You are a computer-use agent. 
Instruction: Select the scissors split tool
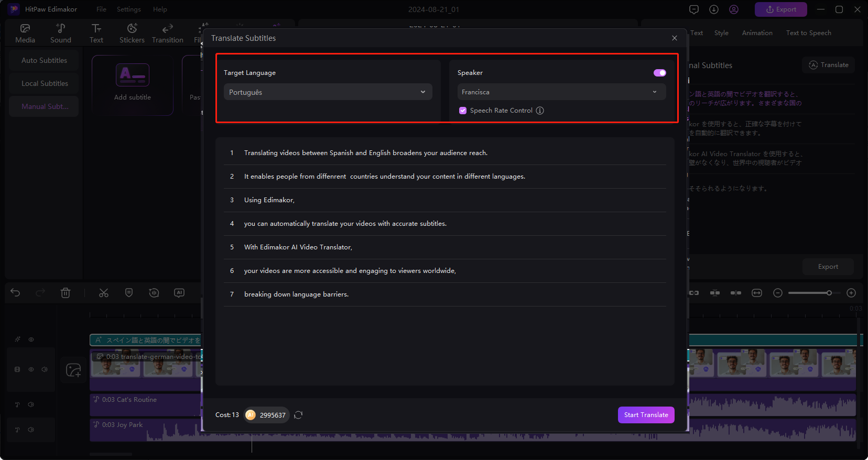pyautogui.click(x=104, y=293)
